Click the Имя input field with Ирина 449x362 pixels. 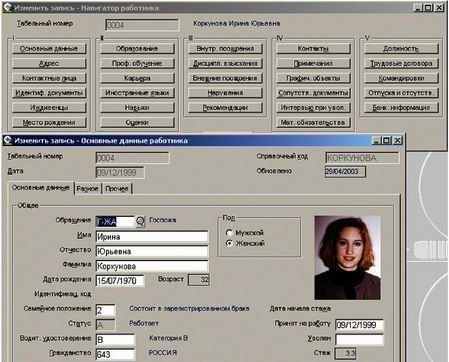(152, 237)
